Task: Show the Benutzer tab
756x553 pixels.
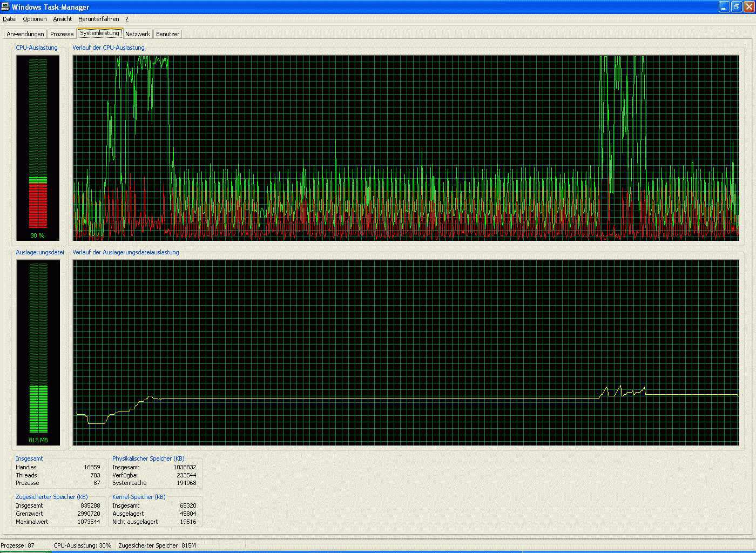Action: [x=167, y=34]
